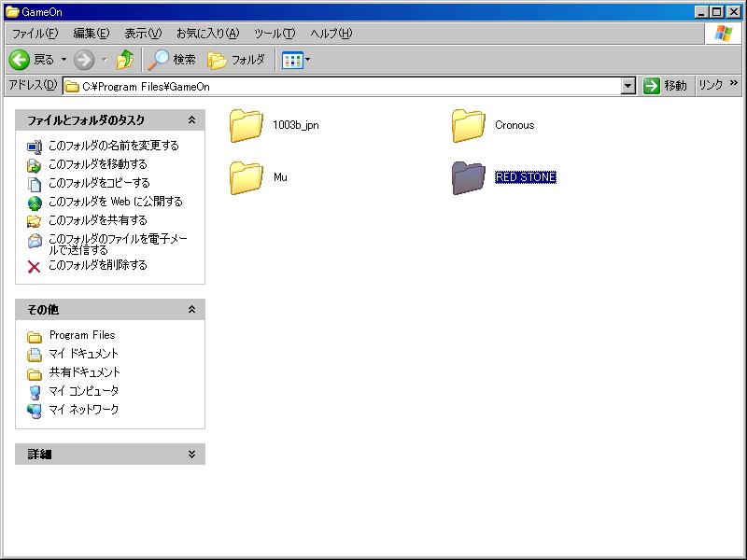747x560 pixels.
Task: Collapse the File and Folder Tasks panel
Action: coord(191,120)
